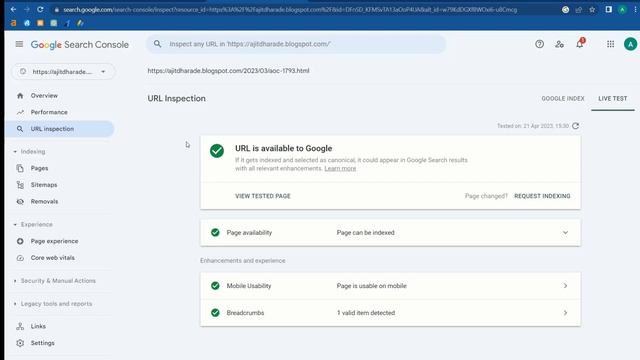Expand the Page availability row chevron
Image resolution: width=640 pixels, height=360 pixels.
[x=565, y=233]
